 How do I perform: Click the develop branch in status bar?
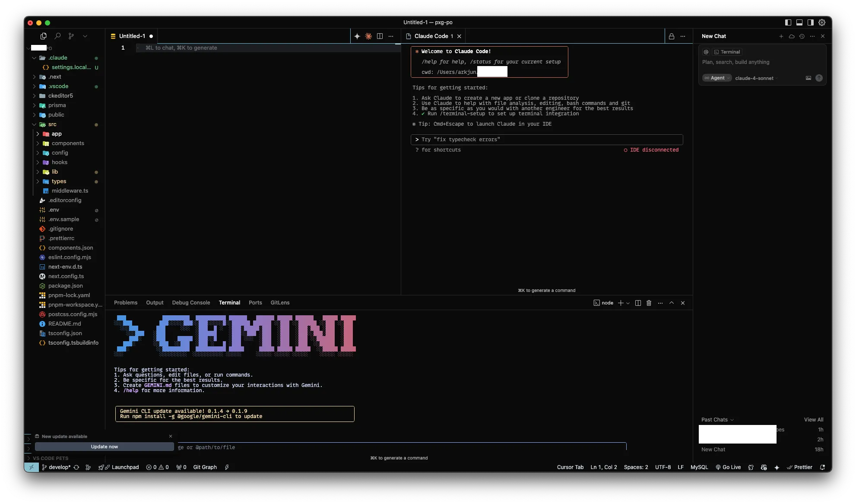click(x=56, y=467)
